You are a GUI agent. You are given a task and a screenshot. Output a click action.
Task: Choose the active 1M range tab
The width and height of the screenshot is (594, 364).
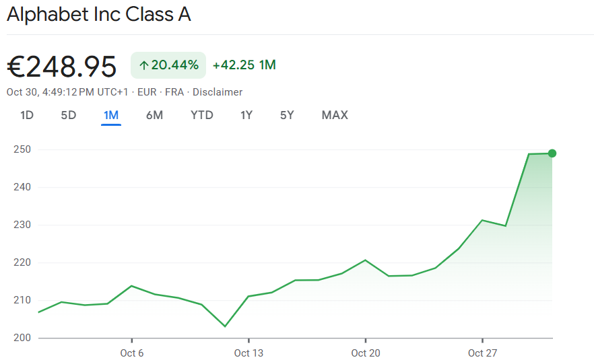tap(111, 115)
